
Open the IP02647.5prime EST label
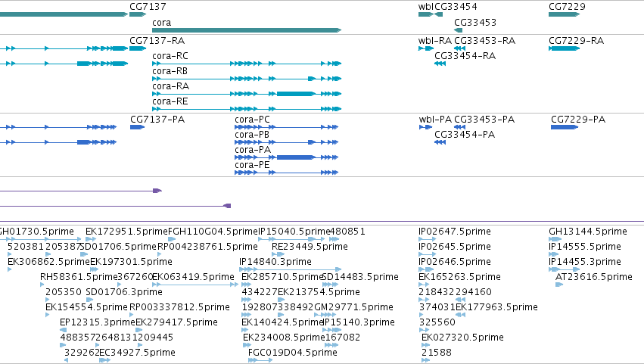coord(455,232)
